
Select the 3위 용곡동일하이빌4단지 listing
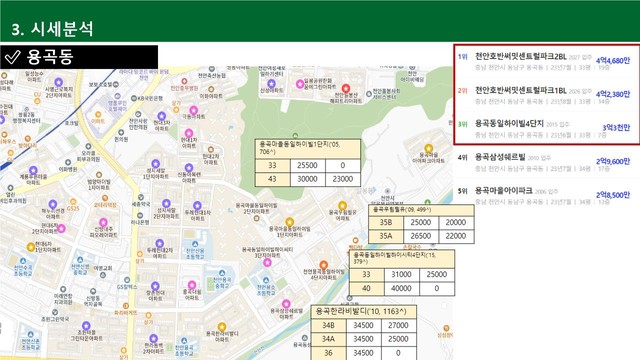(546, 129)
